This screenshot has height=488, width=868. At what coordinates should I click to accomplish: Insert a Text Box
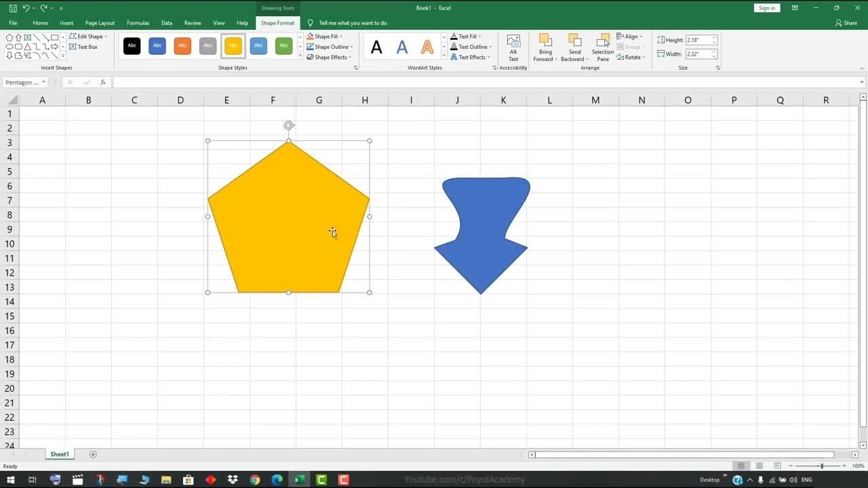[x=83, y=47]
